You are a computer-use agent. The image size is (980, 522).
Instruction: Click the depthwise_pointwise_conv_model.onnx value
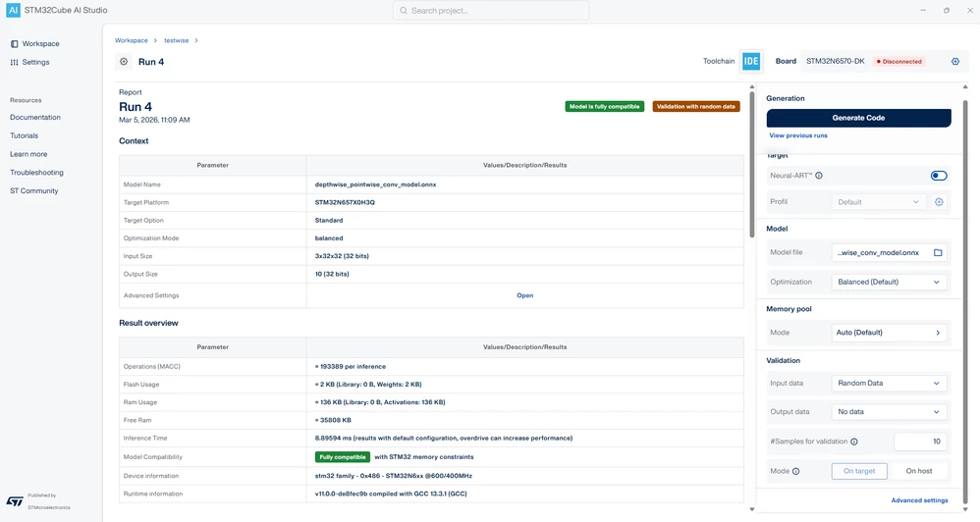(376, 184)
